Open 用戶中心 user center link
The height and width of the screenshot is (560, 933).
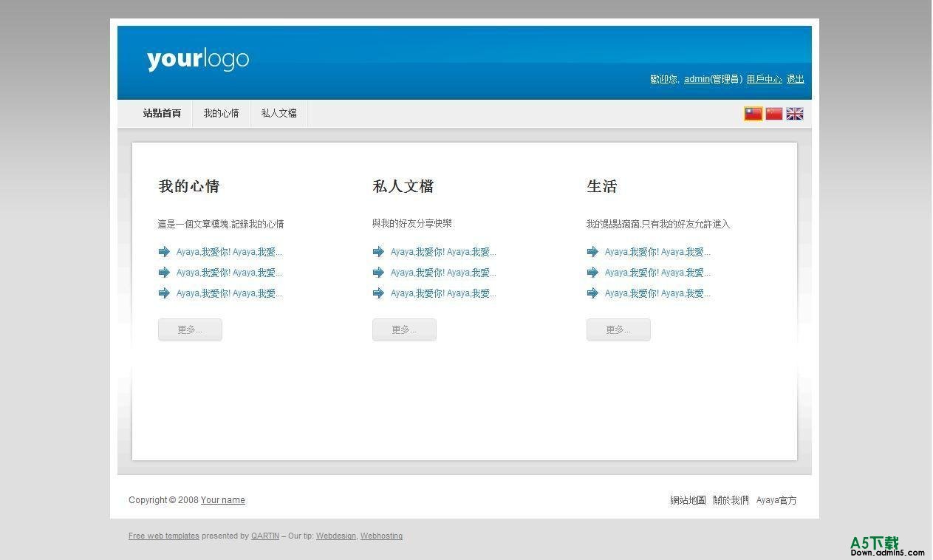(764, 79)
